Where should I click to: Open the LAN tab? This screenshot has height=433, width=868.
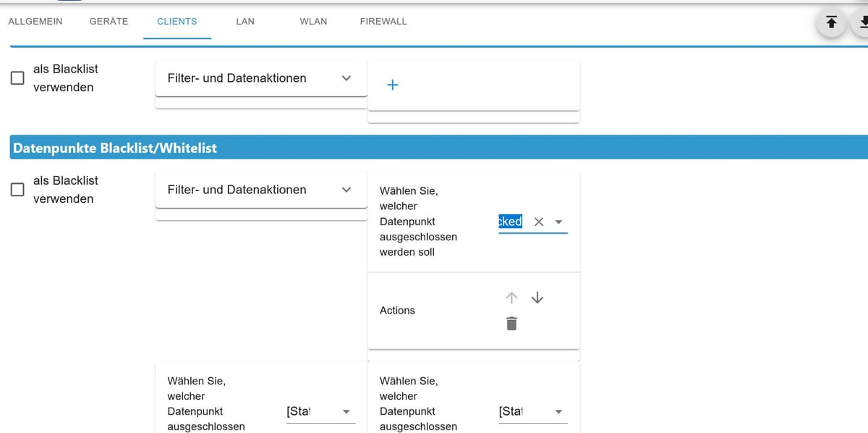coord(245,21)
